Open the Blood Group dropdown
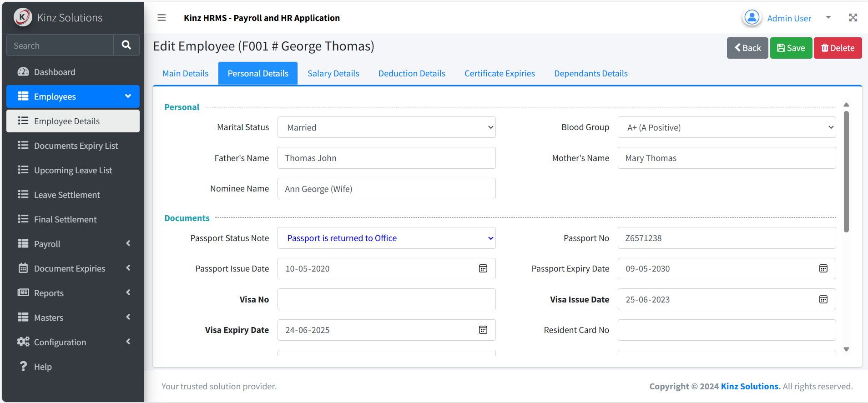The height and width of the screenshot is (403, 868). click(x=727, y=127)
